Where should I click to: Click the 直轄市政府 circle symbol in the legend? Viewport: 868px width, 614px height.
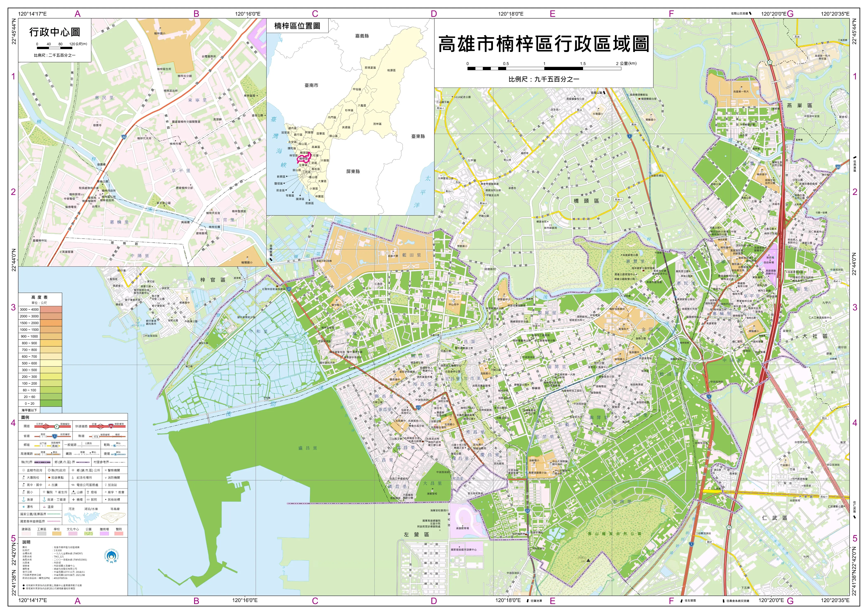[23, 470]
